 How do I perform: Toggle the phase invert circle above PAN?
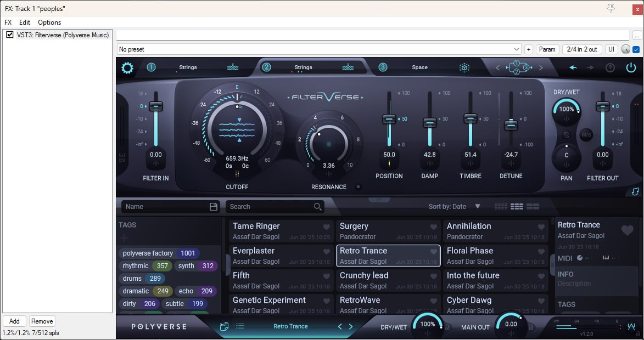567,134
